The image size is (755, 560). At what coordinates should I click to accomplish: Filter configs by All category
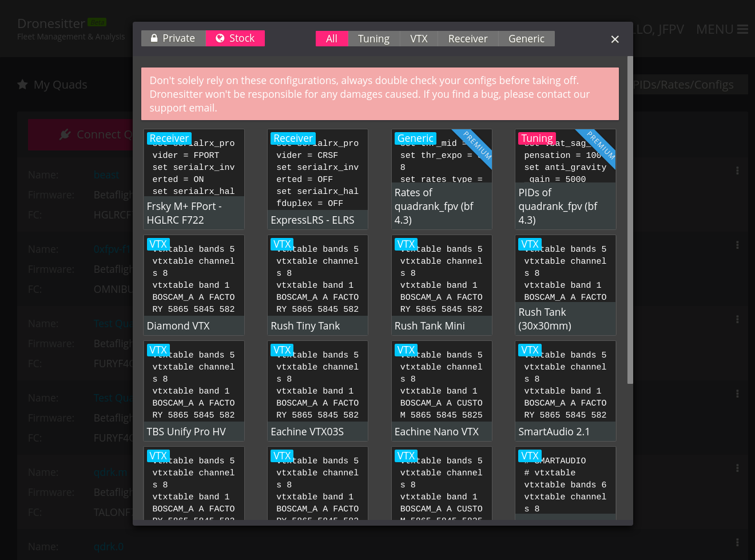332,39
